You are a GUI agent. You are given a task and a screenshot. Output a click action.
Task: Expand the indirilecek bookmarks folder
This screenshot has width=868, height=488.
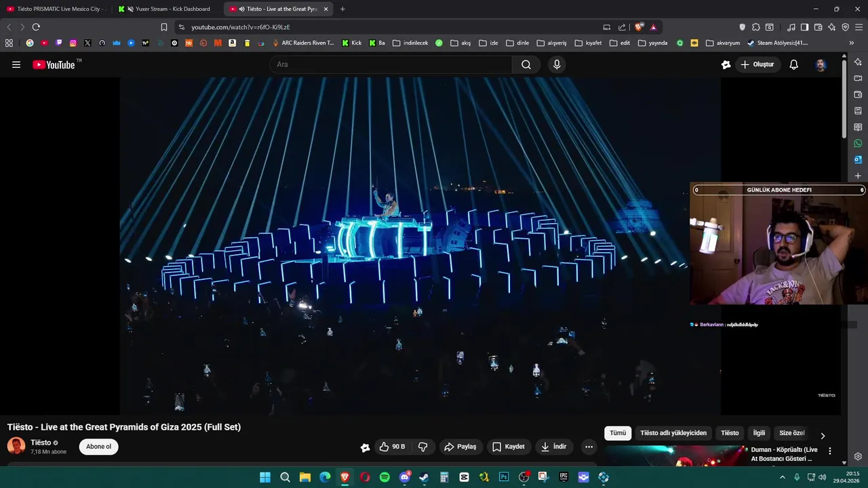(x=410, y=43)
